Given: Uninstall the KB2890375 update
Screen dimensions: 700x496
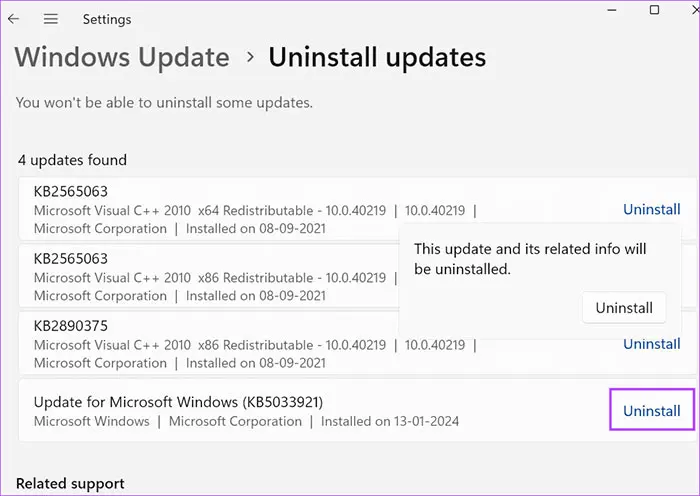Looking at the screenshot, I should tap(651, 344).
